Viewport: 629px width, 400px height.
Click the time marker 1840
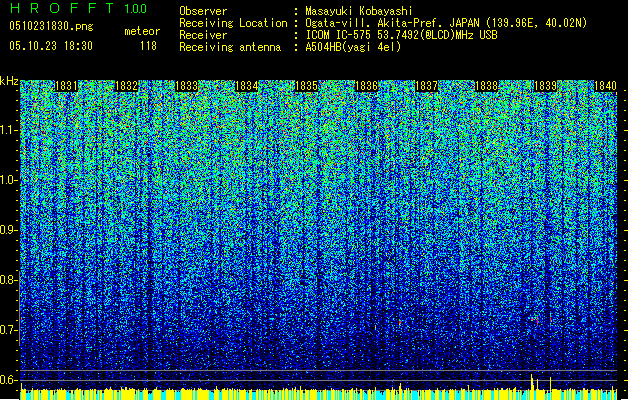pyautogui.click(x=605, y=86)
